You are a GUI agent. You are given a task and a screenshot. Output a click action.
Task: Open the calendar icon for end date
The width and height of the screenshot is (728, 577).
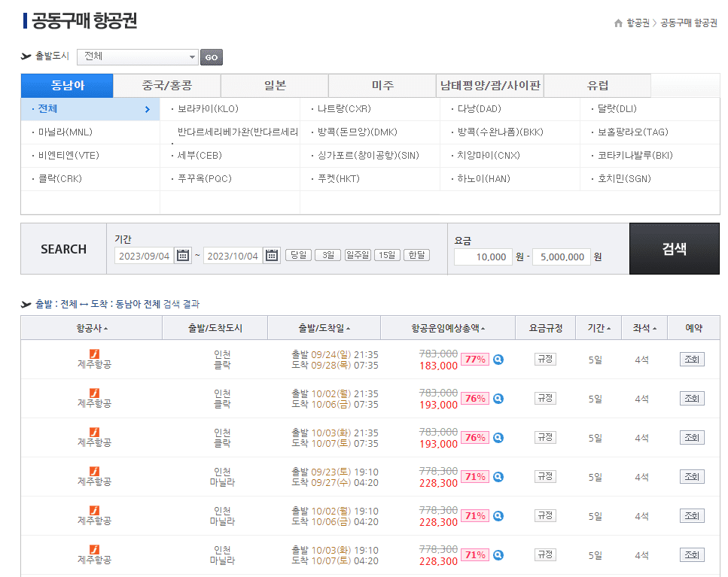pos(272,255)
